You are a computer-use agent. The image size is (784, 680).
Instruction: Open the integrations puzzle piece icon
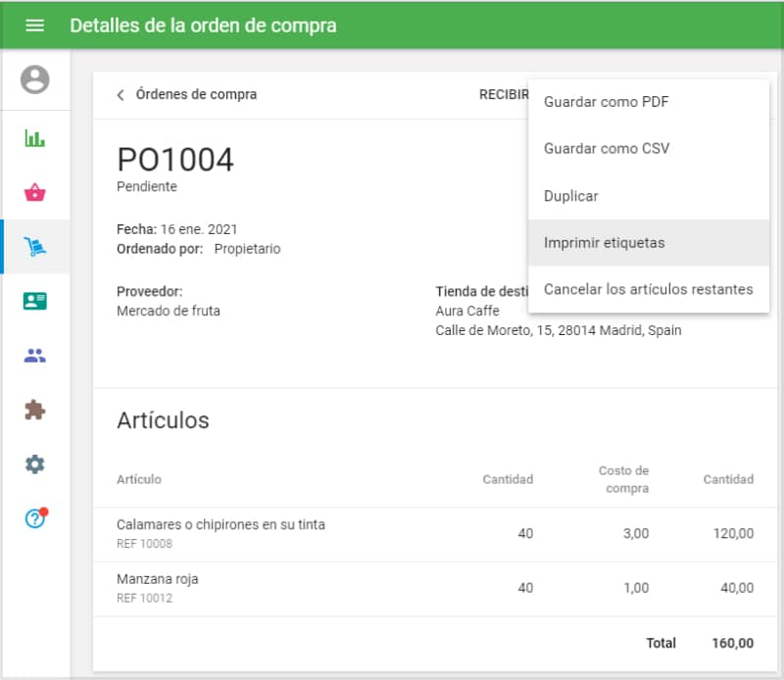(34, 410)
